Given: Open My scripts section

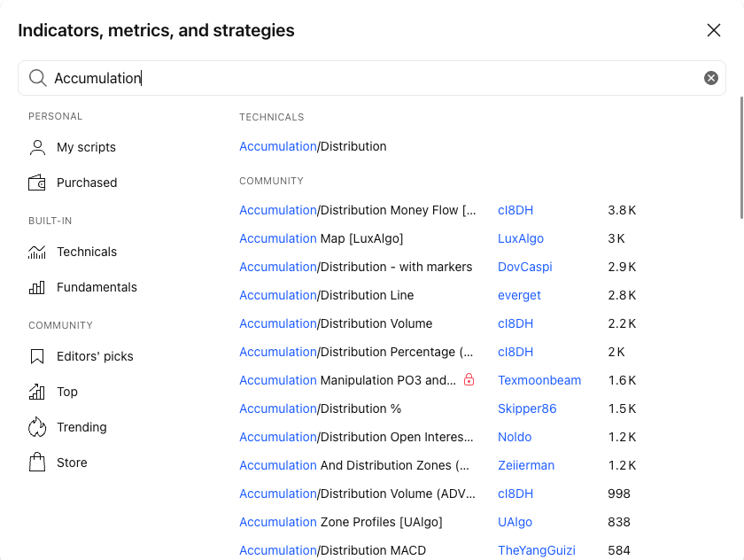Looking at the screenshot, I should click(87, 147).
